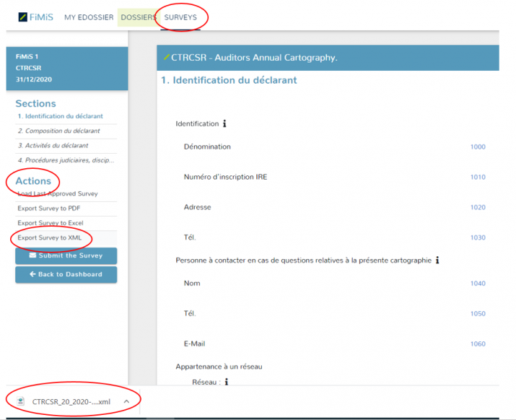Select the SURVEYS tab
516x420 pixels.
pyautogui.click(x=180, y=17)
